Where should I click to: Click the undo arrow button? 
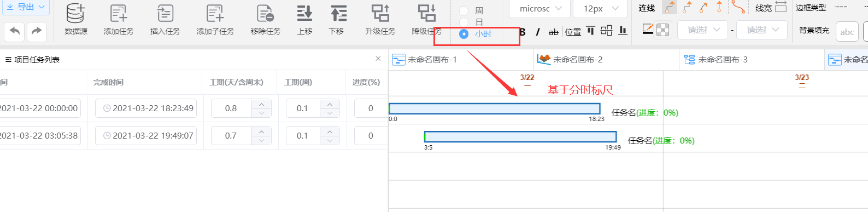pyautogui.click(x=15, y=31)
